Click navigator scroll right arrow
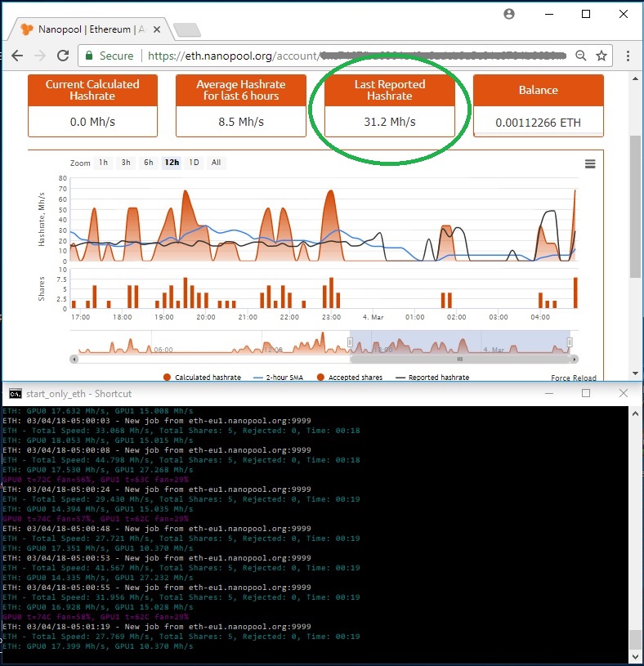The image size is (644, 666). tap(575, 360)
